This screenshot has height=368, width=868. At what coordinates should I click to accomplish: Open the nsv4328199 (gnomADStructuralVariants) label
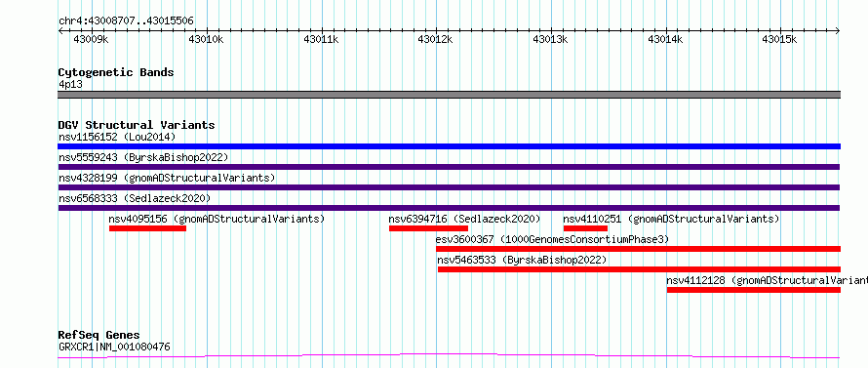(167, 178)
